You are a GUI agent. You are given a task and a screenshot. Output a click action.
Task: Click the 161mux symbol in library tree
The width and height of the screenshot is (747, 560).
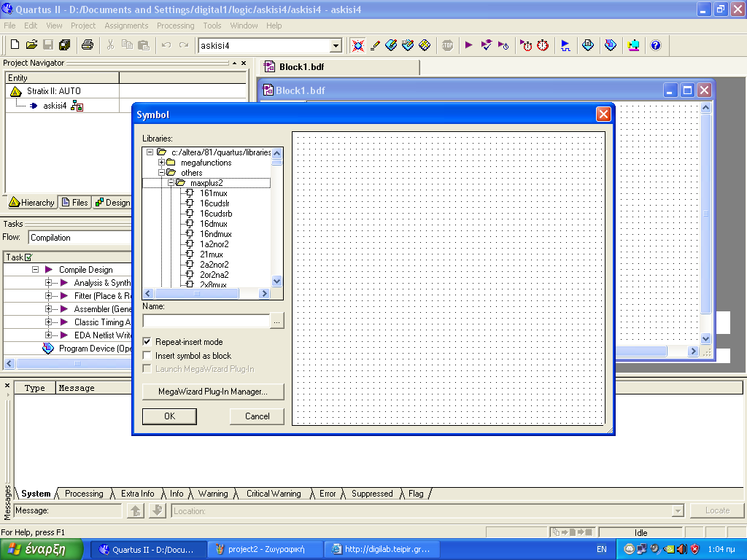pyautogui.click(x=214, y=192)
